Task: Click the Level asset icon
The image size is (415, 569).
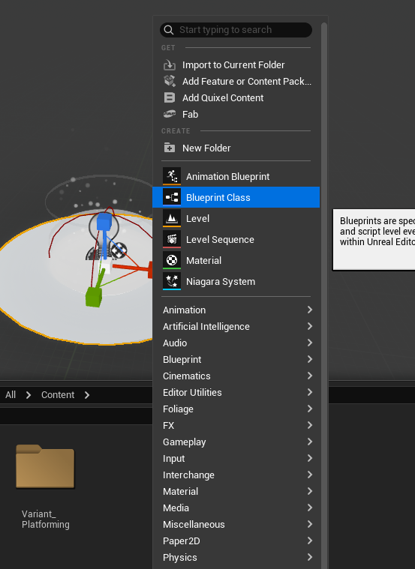Action: pos(172,218)
